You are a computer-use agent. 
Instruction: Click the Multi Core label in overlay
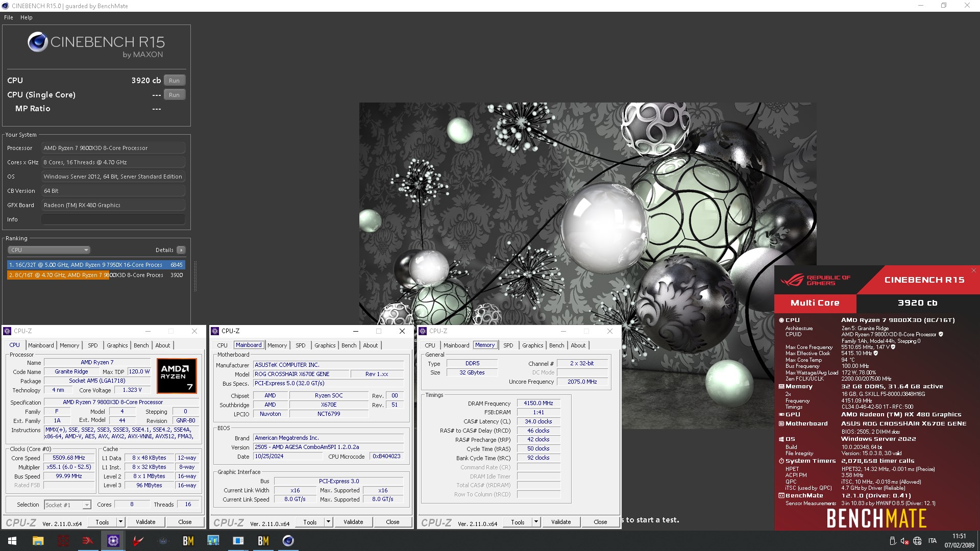[815, 303]
